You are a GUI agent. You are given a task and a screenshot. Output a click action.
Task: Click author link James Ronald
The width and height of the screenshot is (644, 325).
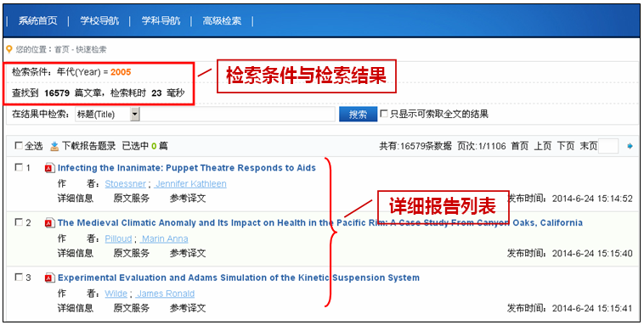click(166, 294)
